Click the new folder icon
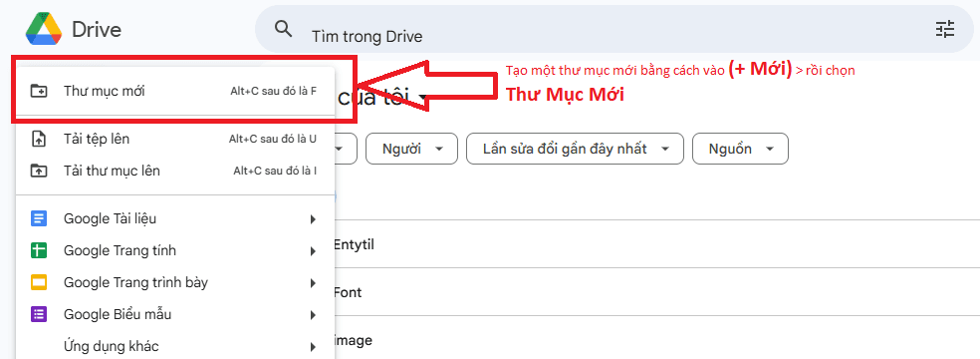This screenshot has height=359, width=980. [39, 91]
